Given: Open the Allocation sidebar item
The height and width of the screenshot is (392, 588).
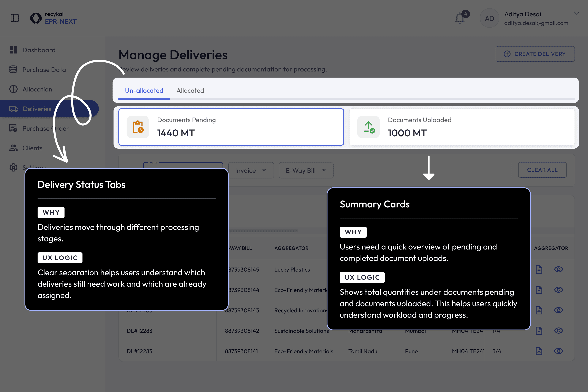Looking at the screenshot, I should (37, 89).
